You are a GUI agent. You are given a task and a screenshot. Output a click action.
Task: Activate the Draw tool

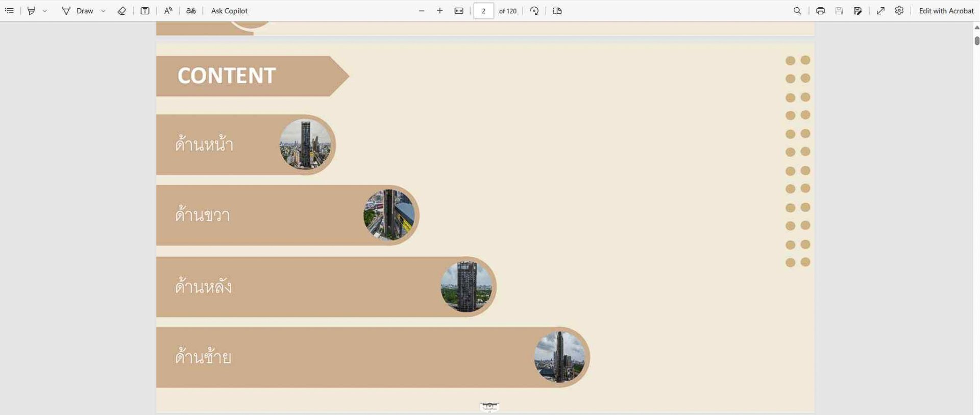tap(78, 11)
